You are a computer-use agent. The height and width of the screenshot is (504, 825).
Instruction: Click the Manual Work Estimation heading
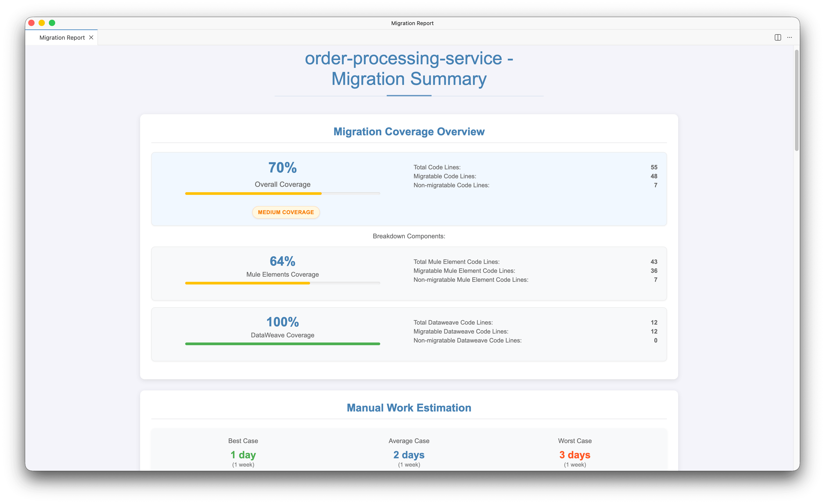coord(409,408)
